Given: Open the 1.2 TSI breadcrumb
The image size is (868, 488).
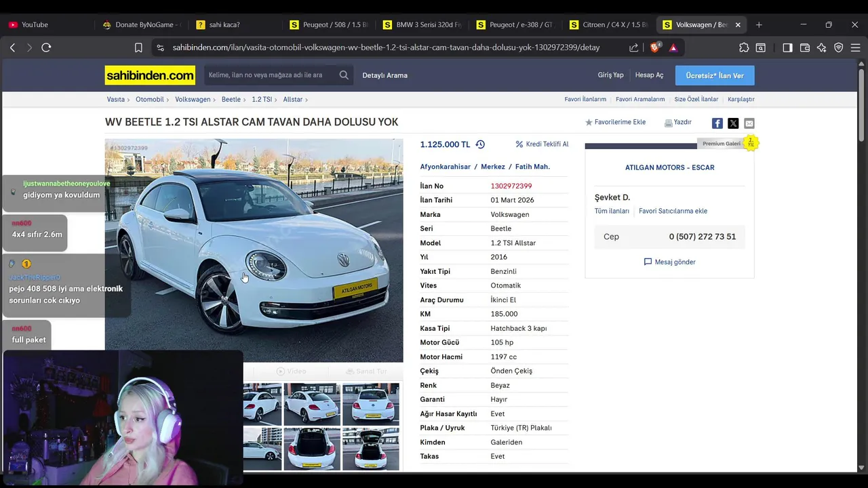Looking at the screenshot, I should 262,100.
